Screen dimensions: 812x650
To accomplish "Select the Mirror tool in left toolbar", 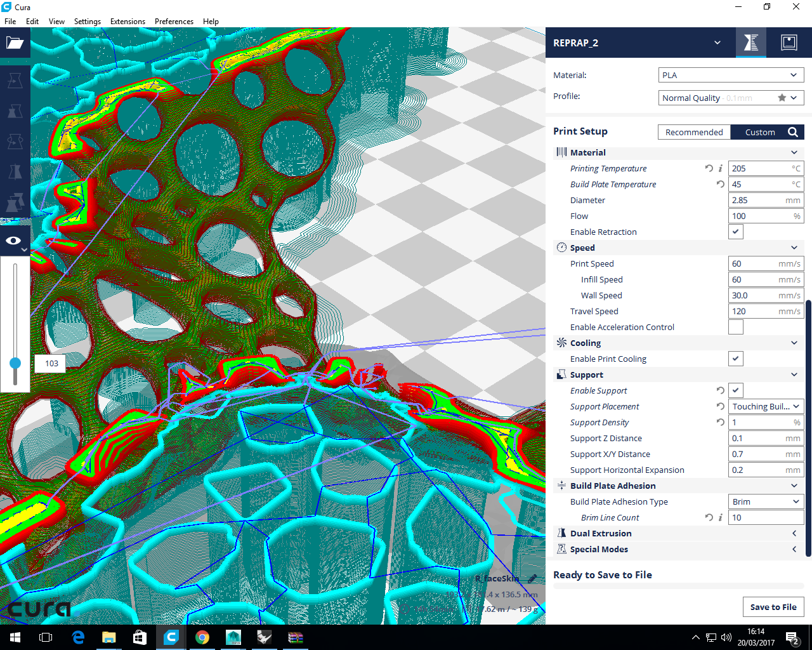I will tap(15, 172).
